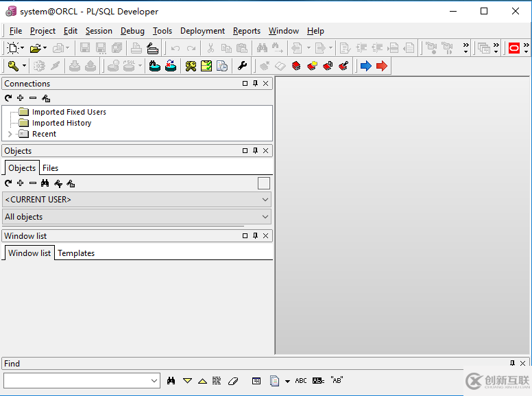Open the Tools menu

pyautogui.click(x=162, y=31)
